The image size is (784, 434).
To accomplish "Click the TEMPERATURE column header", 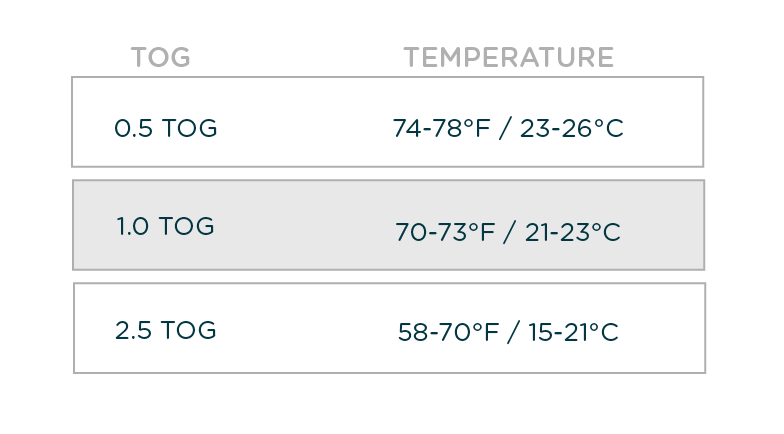I will pos(508,58).
